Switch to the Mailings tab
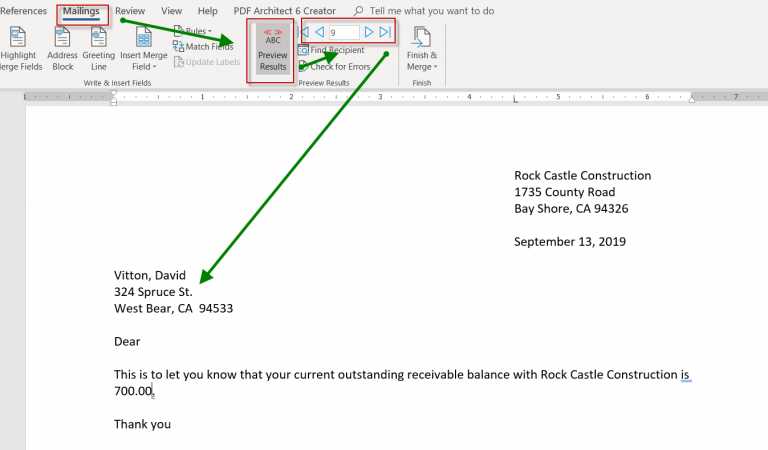The image size is (768, 450). 82,11
